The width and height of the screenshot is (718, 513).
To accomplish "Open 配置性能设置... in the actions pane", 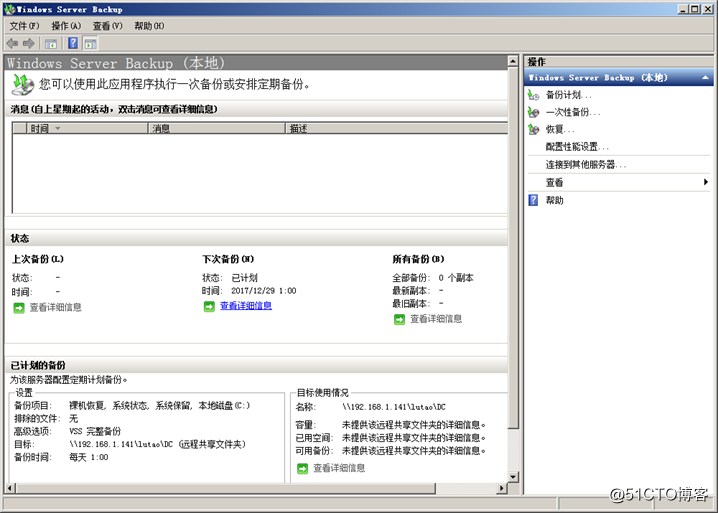I will pos(577,147).
